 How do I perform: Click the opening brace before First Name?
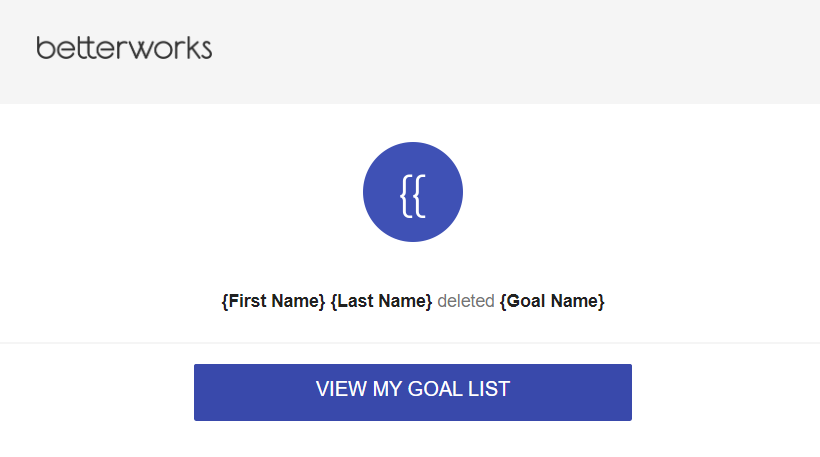point(225,301)
